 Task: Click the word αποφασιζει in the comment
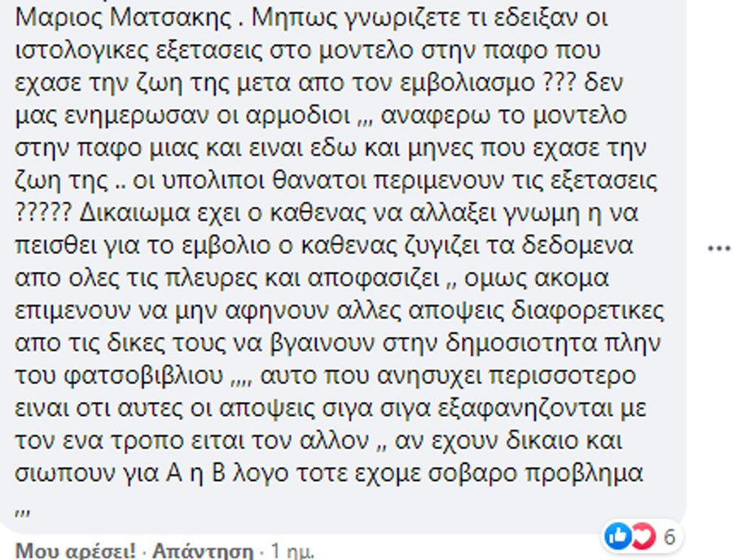(374, 279)
